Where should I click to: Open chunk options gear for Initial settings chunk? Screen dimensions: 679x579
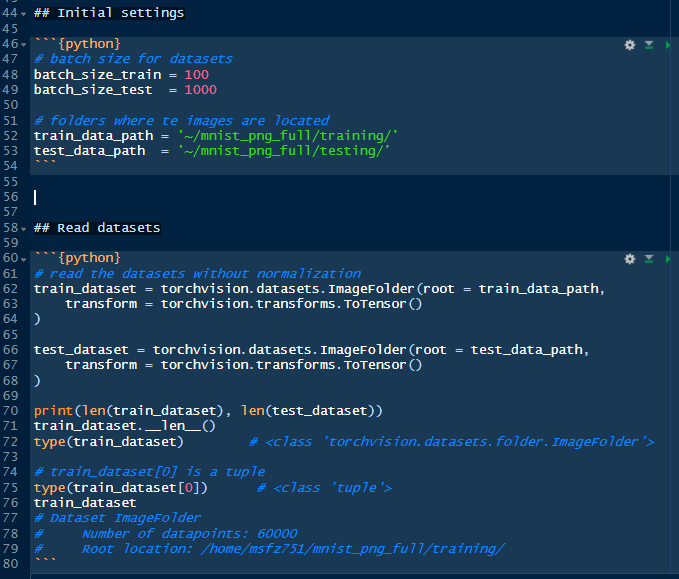[629, 45]
